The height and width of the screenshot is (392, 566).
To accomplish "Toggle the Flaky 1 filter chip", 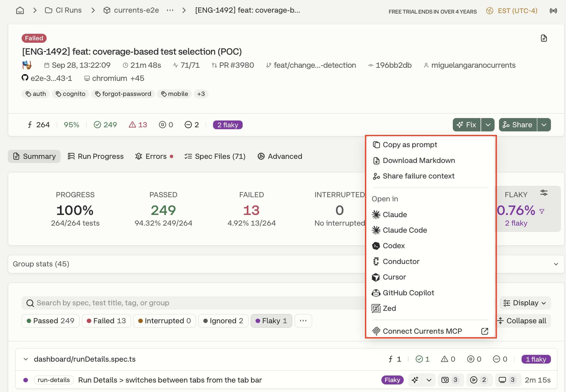I will (x=271, y=321).
